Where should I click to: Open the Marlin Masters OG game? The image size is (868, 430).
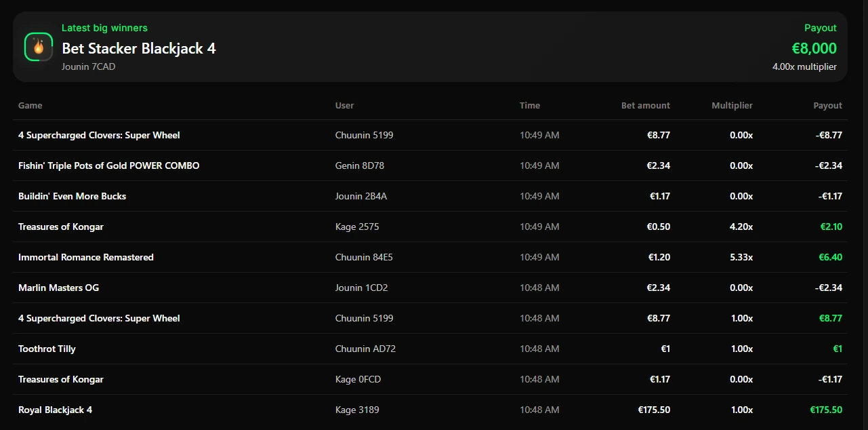click(x=59, y=288)
